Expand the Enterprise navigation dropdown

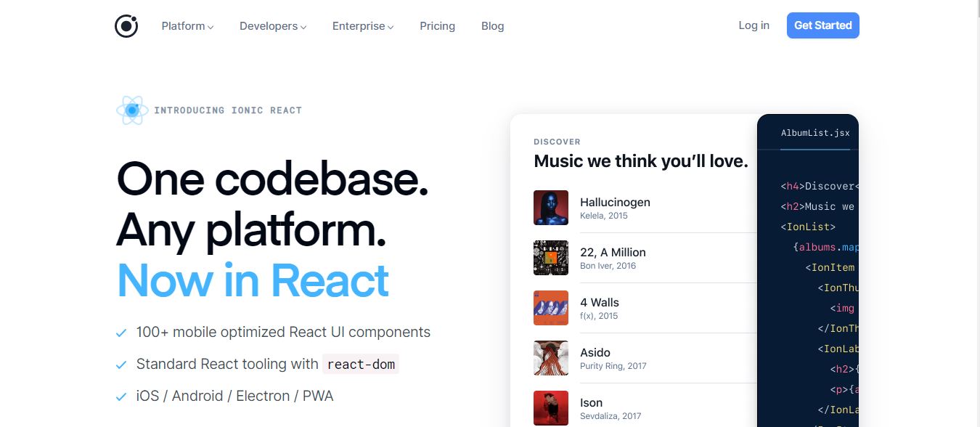point(363,26)
